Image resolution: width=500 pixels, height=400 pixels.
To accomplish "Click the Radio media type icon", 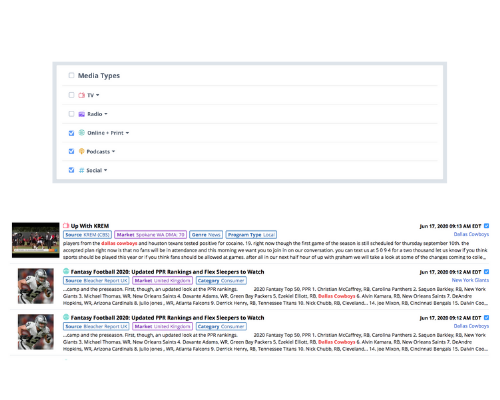I will (x=81, y=114).
